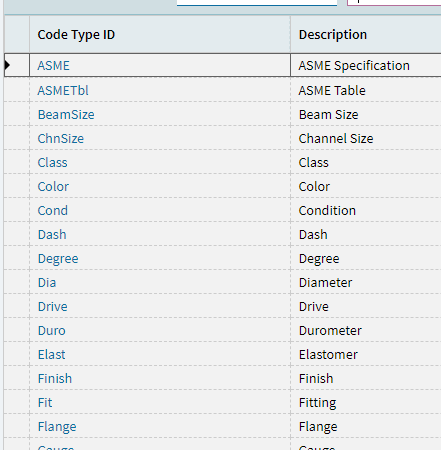Open the Elast code type
Screen dimensions: 441x450
[x=52, y=355]
